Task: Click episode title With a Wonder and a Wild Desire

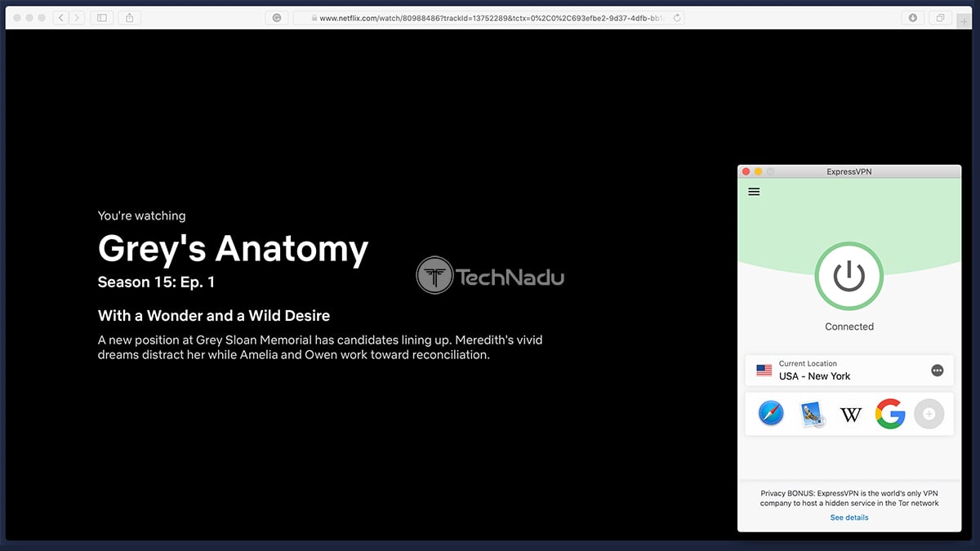Action: coord(214,315)
